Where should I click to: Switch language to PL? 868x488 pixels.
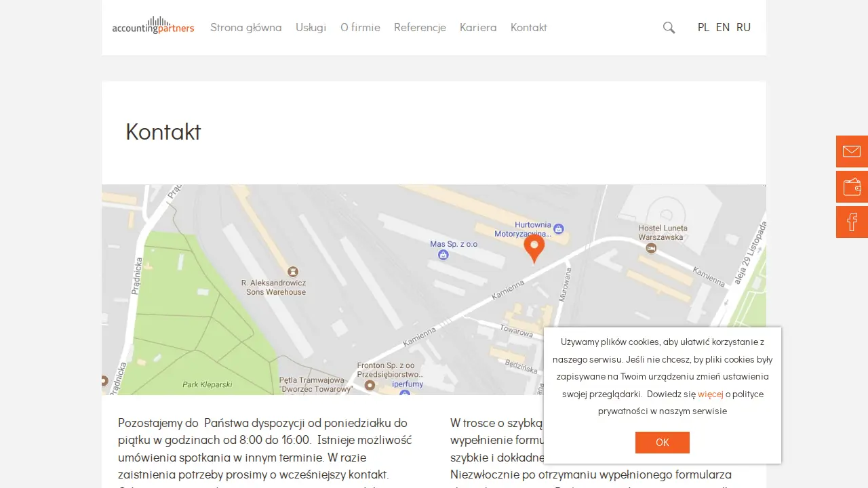coord(703,27)
